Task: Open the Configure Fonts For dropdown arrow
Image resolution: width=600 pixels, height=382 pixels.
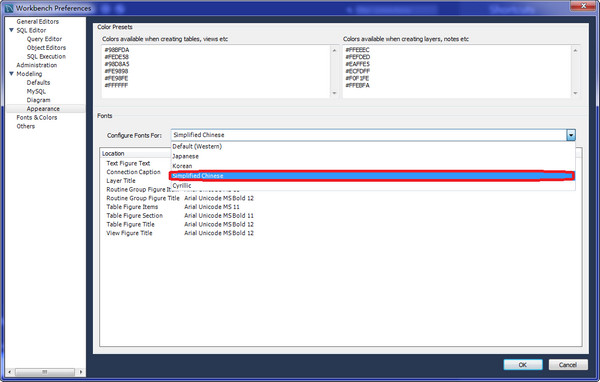Action: (x=571, y=135)
